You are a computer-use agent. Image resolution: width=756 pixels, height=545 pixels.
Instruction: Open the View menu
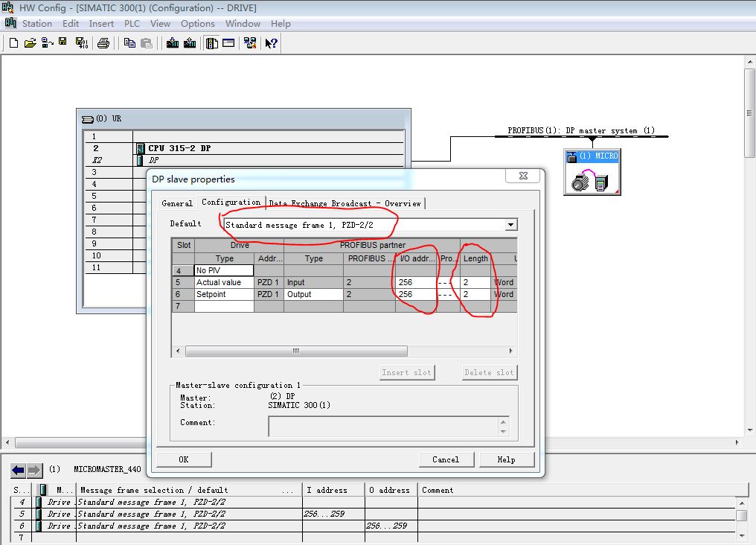coord(160,24)
